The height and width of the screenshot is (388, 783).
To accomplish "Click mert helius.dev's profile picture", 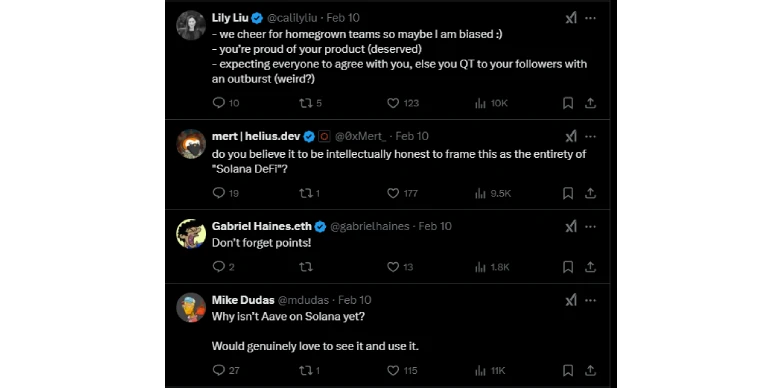I will 191,144.
